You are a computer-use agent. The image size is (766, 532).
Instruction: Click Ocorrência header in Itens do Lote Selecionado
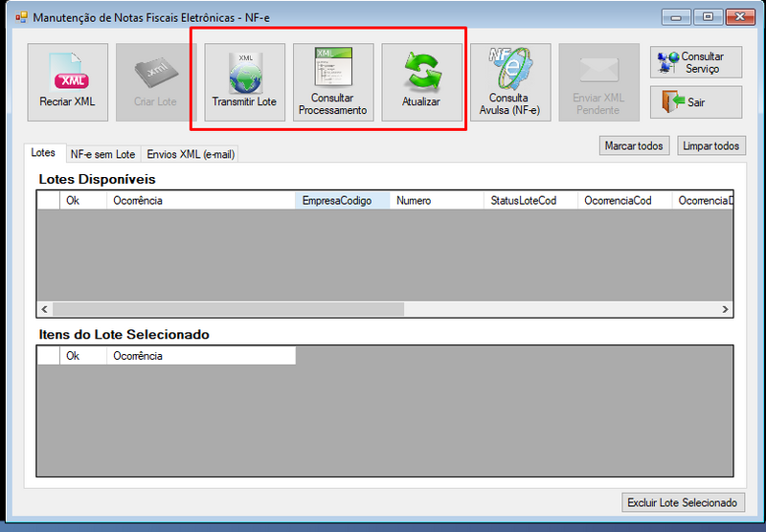pos(201,356)
